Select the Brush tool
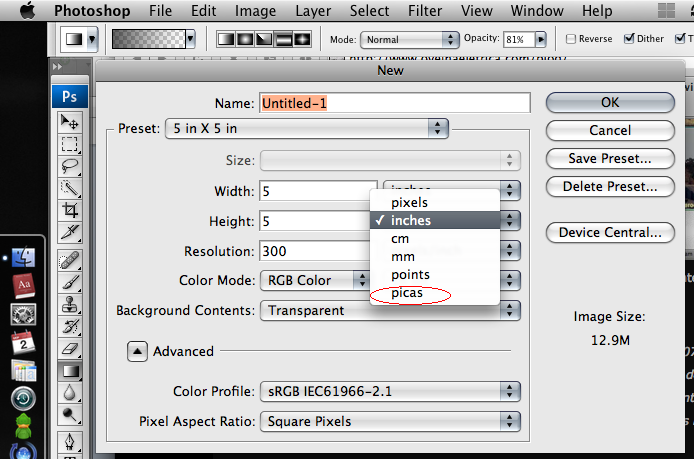694x459 pixels. [69, 282]
